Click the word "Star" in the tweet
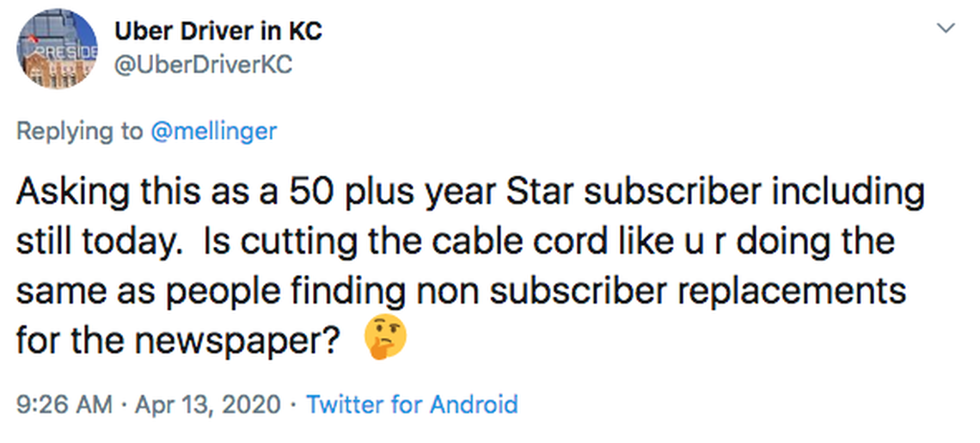Image resolution: width=980 pixels, height=443 pixels. 545,191
